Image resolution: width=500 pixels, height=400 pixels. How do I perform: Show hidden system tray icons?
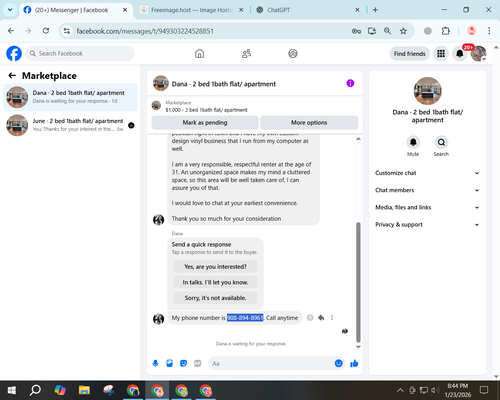pyautogui.click(x=400, y=390)
